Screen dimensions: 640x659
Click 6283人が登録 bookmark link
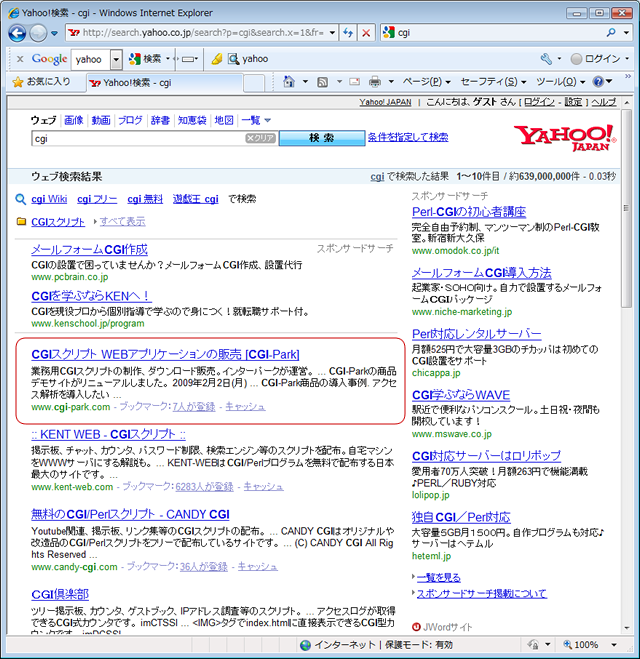204,487
